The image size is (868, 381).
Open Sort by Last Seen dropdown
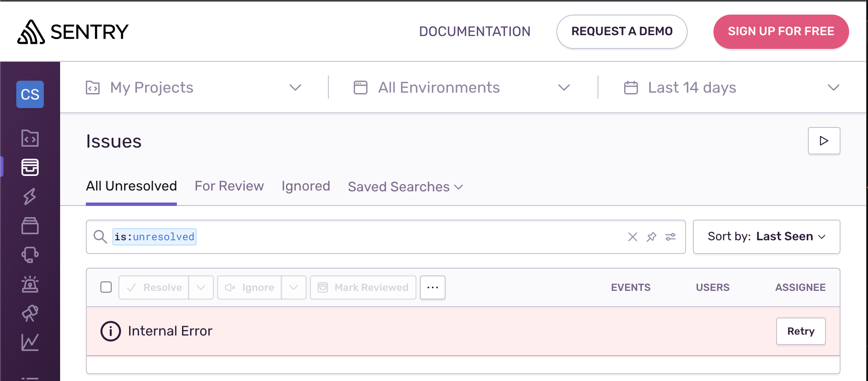766,237
